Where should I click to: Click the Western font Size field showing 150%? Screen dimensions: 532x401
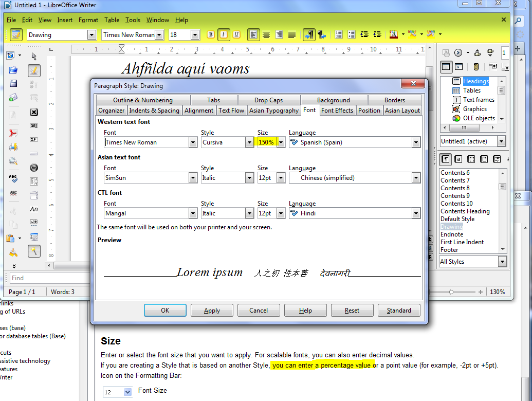[x=266, y=142]
